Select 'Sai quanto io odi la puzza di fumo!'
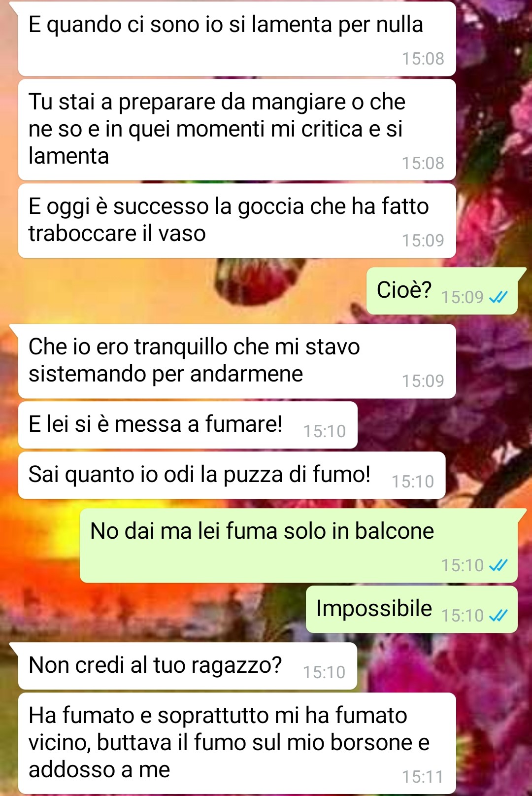Viewport: 532px width, 796px height. coord(232,475)
